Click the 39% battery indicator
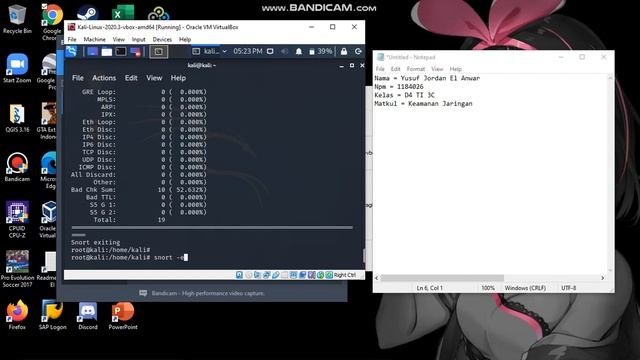The height and width of the screenshot is (360, 640). tap(320, 51)
